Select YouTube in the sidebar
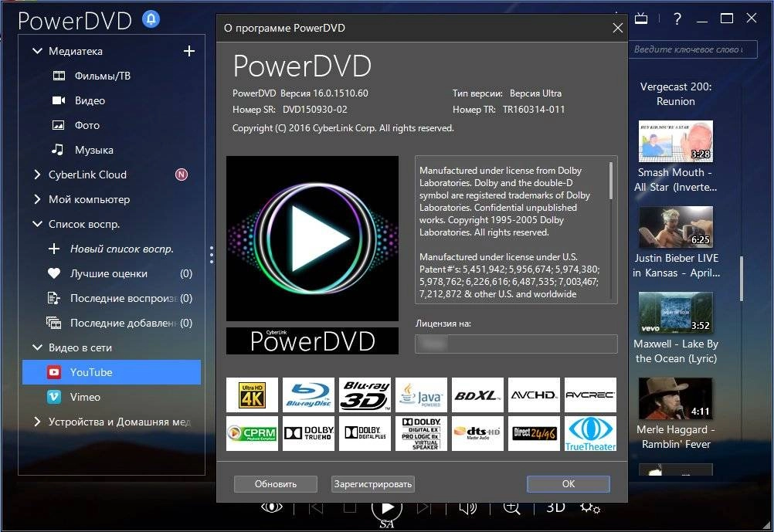The width and height of the screenshot is (774, 532). coord(111,372)
